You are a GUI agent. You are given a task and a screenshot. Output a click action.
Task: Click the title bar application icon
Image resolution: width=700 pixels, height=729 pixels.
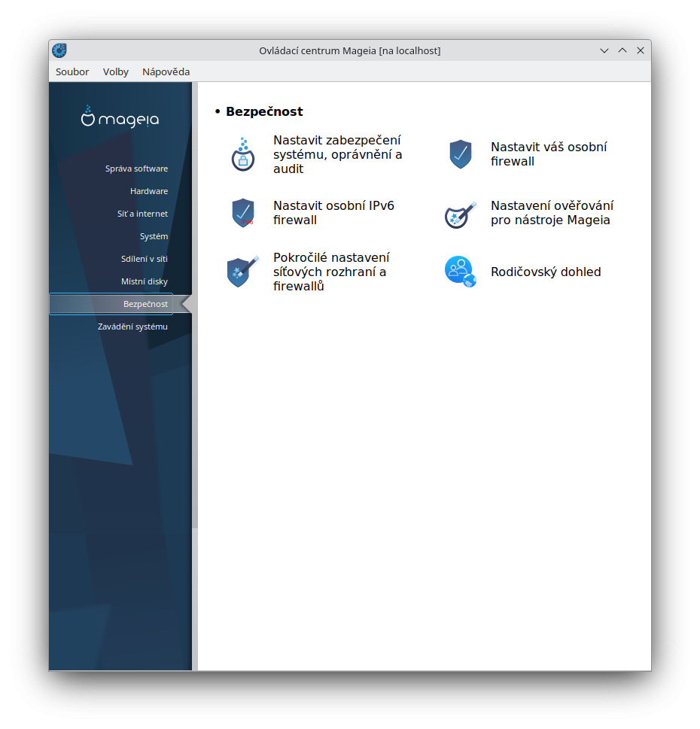(x=59, y=50)
